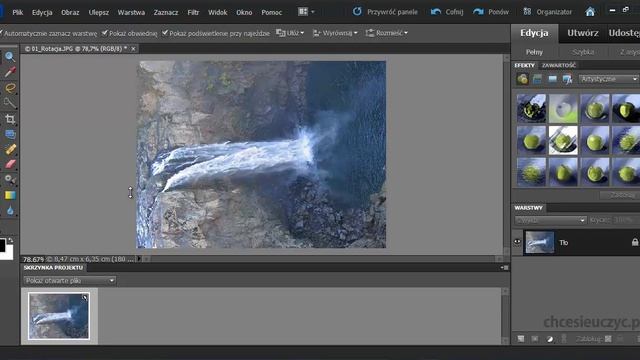Click the Cofnij undo button
This screenshot has width=640, height=360.
tap(447, 12)
